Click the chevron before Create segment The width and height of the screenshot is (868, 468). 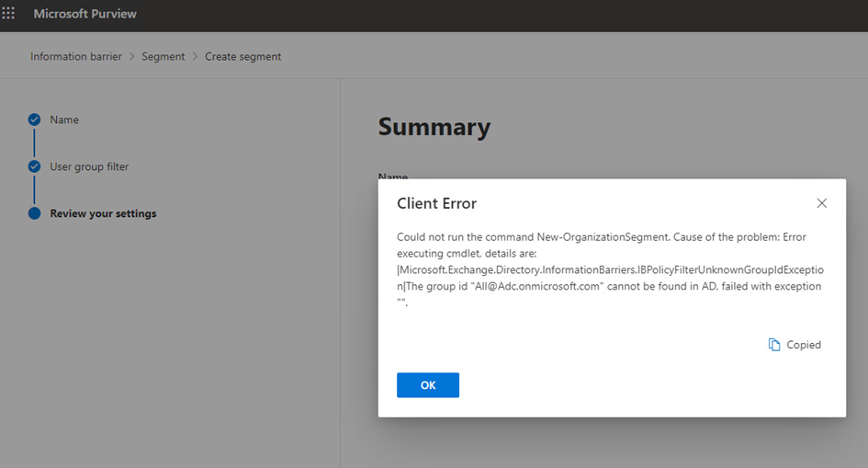tap(195, 57)
